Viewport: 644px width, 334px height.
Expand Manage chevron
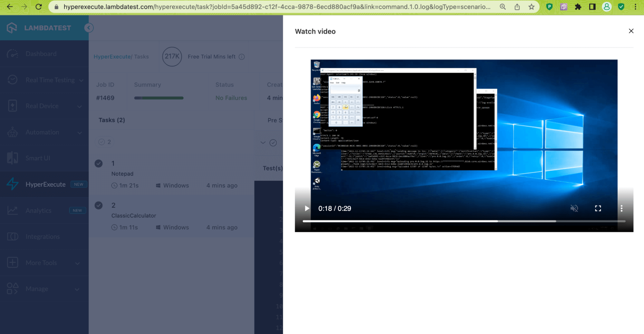[77, 289]
